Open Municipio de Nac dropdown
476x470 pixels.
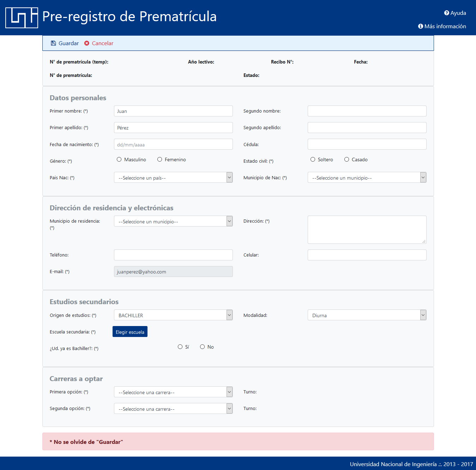pyautogui.click(x=367, y=177)
